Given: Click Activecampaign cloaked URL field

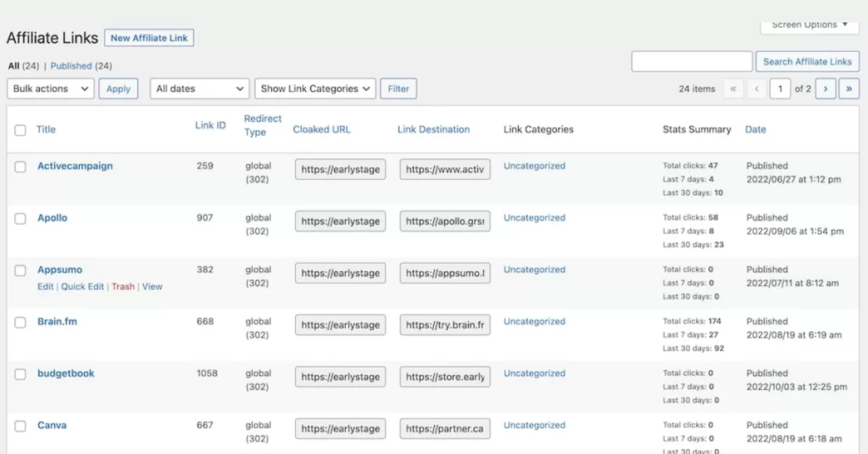Looking at the screenshot, I should click(341, 169).
